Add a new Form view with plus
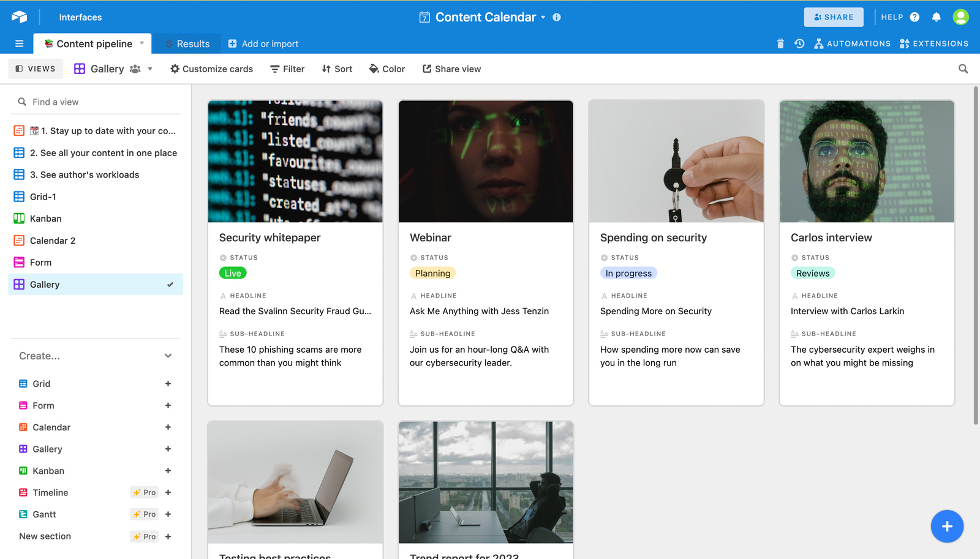 168,405
